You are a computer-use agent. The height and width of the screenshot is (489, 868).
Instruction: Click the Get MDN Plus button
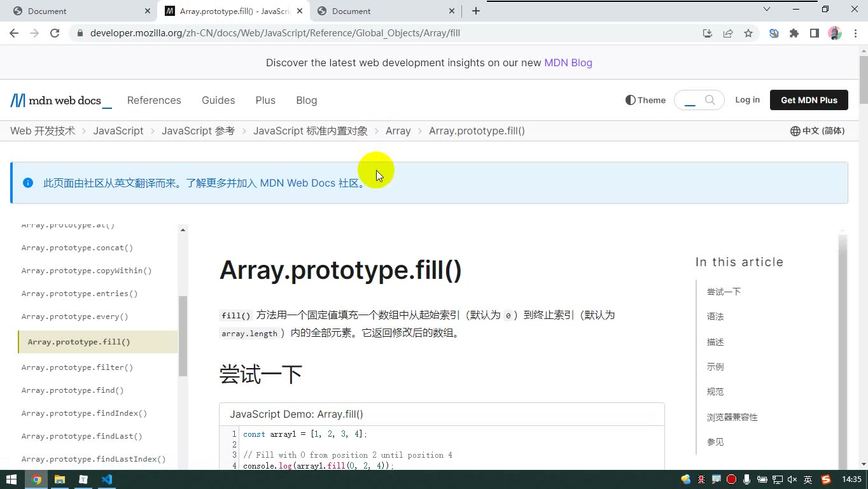point(809,100)
